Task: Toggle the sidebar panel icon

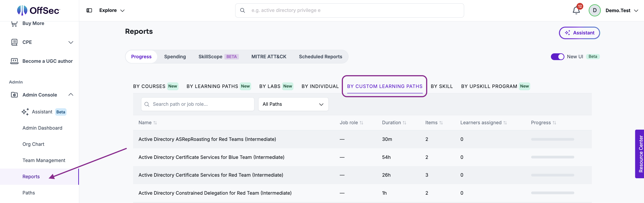Action: click(89, 10)
